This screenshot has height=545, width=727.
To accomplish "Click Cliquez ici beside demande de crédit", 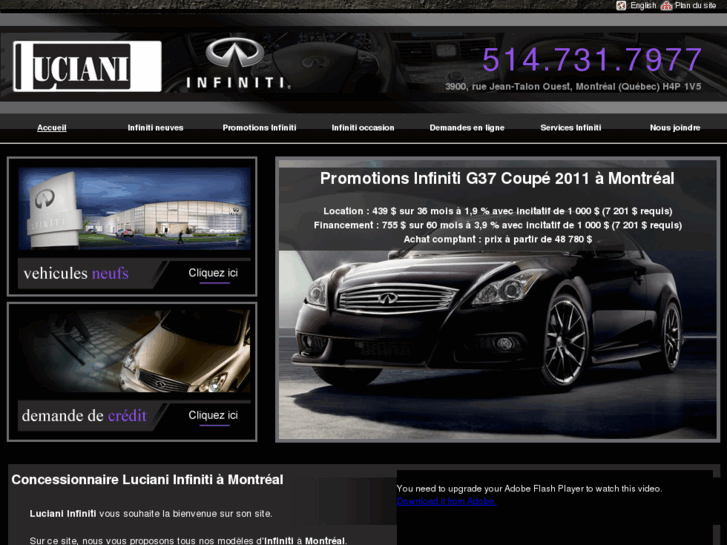I will pyautogui.click(x=213, y=416).
